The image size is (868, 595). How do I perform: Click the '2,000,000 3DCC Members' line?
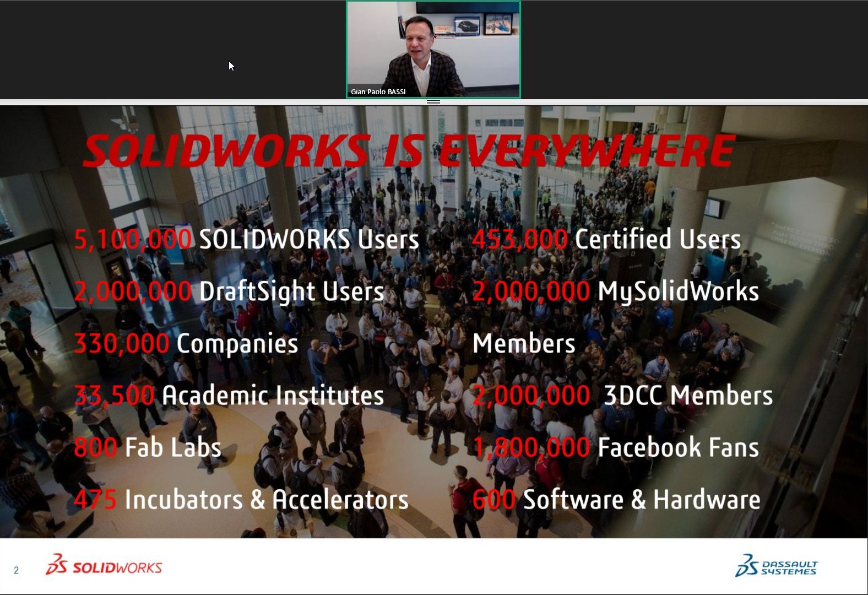pyautogui.click(x=622, y=395)
